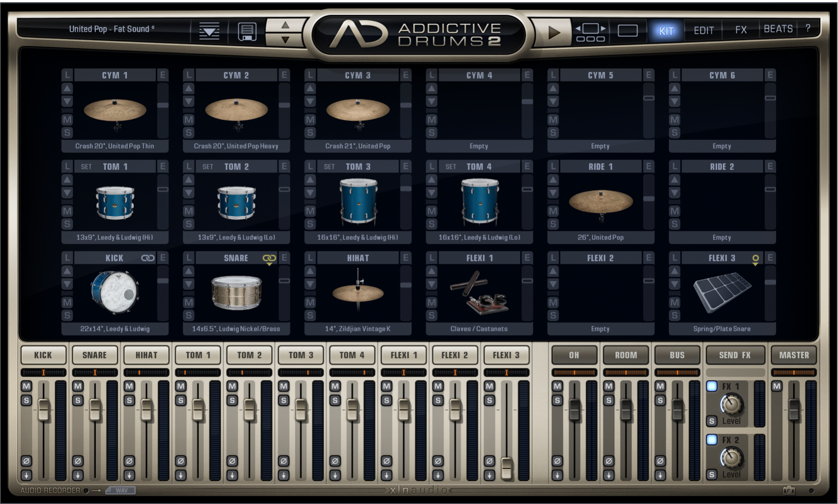
Task: Toggle phase invert on BUS channel
Action: tap(660, 461)
